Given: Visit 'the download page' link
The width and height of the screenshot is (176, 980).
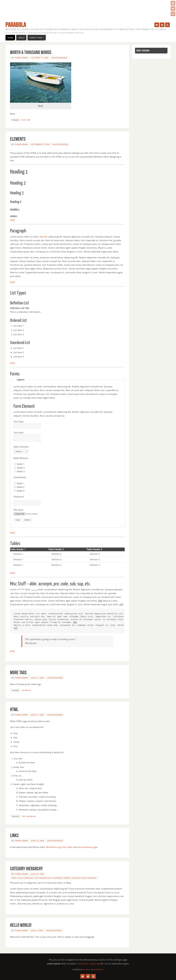Looking at the screenshot, I should click(87, 847).
